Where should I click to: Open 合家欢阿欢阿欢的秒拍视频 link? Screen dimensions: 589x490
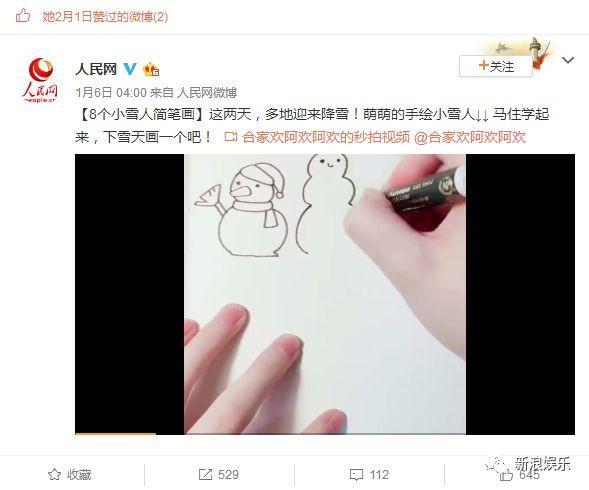point(326,137)
